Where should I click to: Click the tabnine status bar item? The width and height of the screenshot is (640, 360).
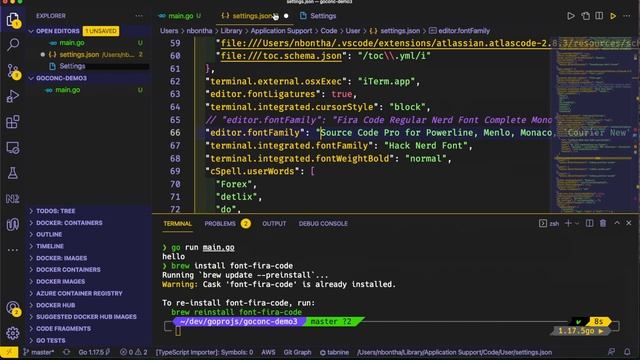[334, 352]
